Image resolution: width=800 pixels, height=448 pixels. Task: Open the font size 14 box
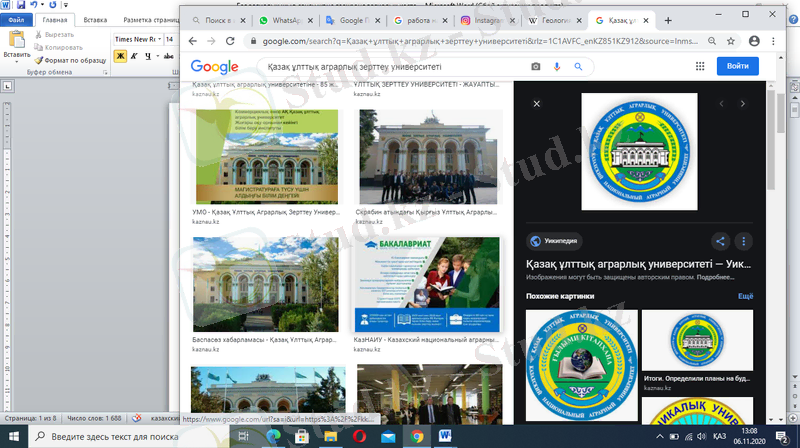tap(171, 39)
